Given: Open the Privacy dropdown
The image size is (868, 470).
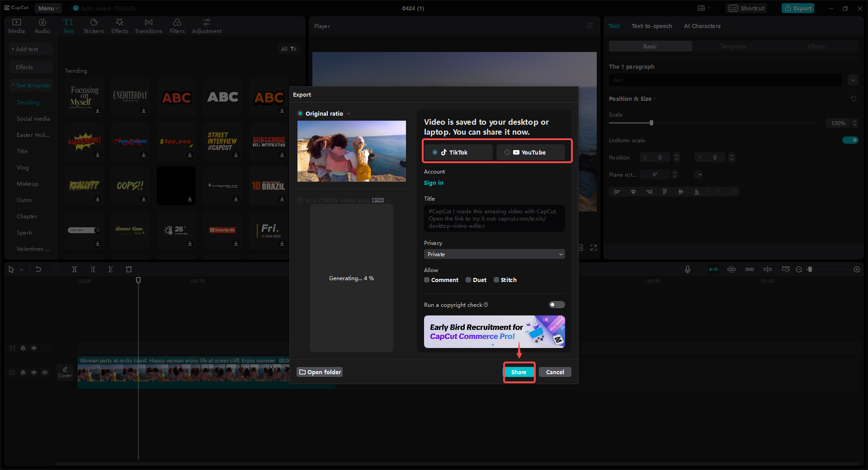Looking at the screenshot, I should [x=495, y=254].
